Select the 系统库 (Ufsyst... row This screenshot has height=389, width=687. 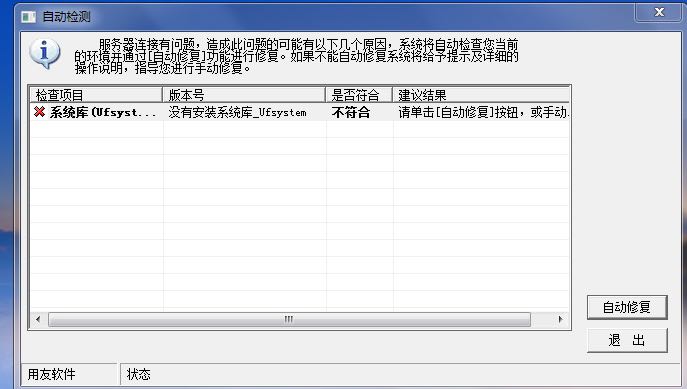tap(300, 113)
